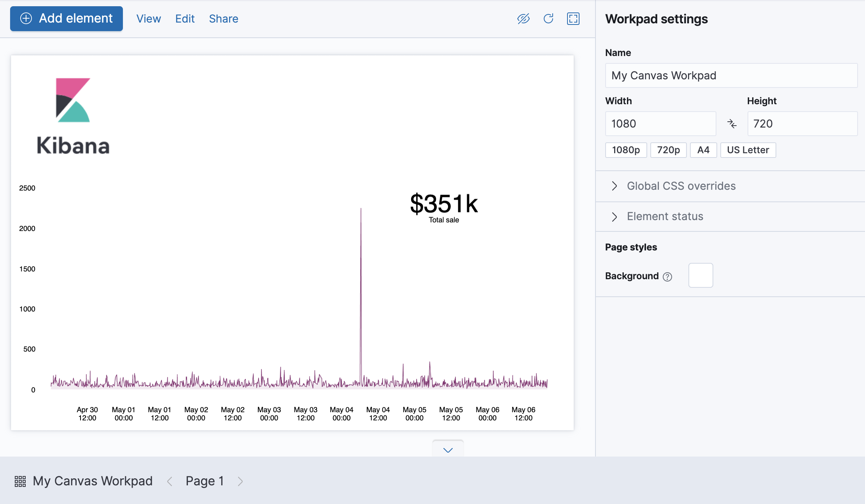865x504 pixels.
Task: Switch to the Edit menu
Action: 185,18
